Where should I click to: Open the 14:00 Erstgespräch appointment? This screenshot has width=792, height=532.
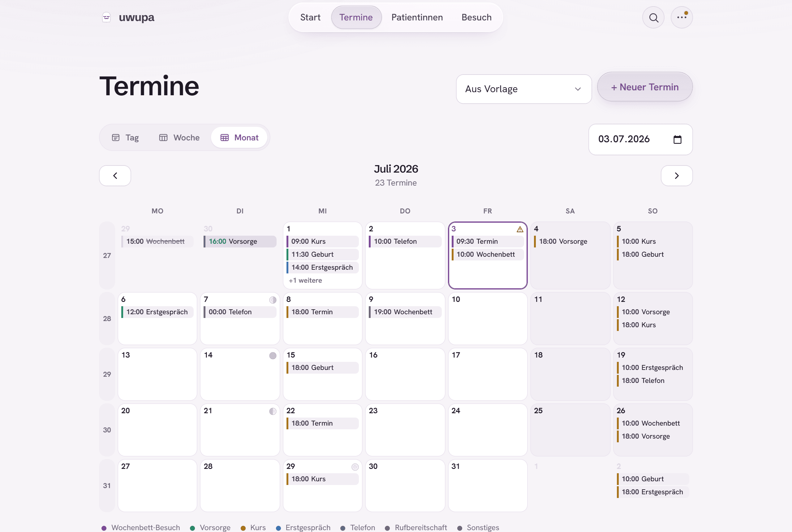point(322,267)
